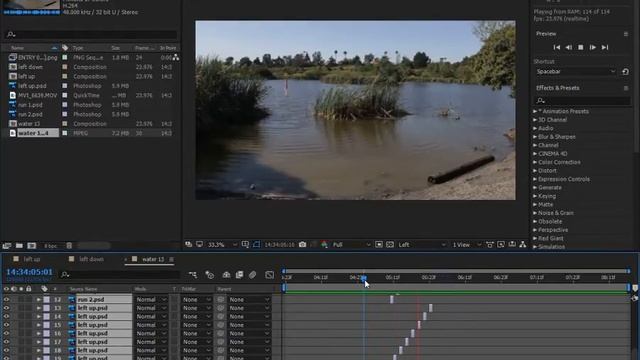Hide layer 15 with its eye icon

coord(6,325)
